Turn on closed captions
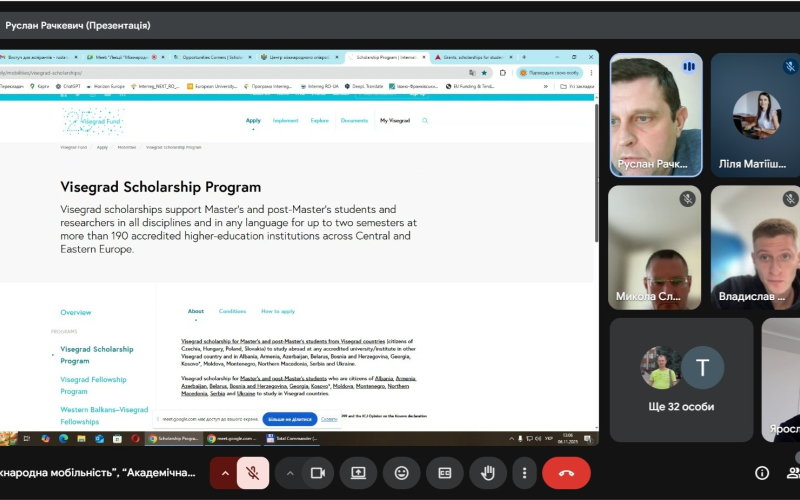This screenshot has width=800, height=500. click(x=445, y=472)
